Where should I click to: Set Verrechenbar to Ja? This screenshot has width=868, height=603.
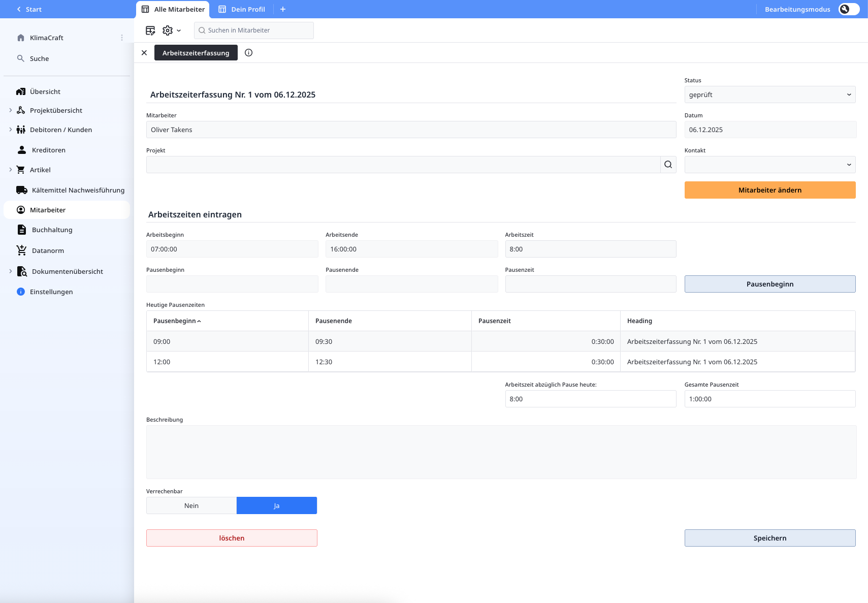click(x=277, y=505)
